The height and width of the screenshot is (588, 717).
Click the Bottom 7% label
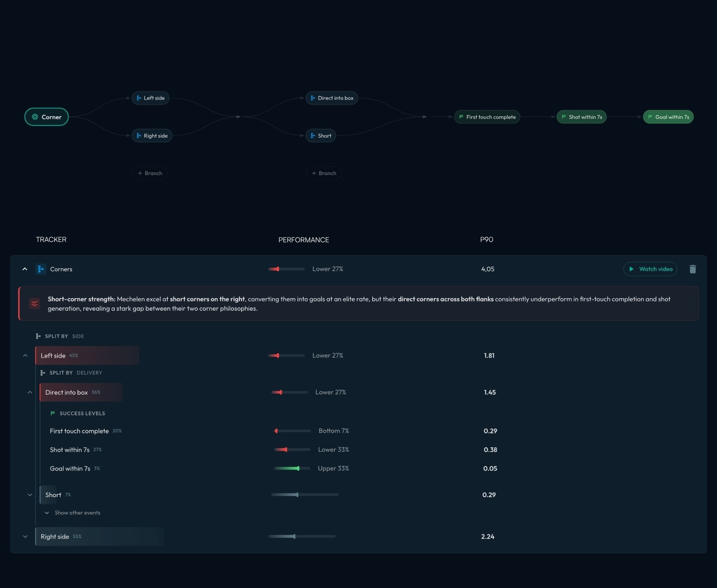tap(334, 431)
